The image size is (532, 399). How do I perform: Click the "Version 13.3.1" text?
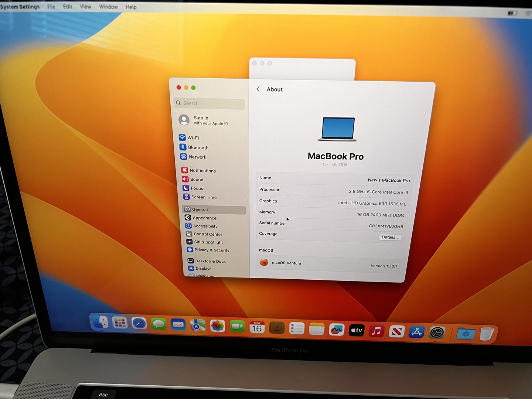(x=384, y=266)
